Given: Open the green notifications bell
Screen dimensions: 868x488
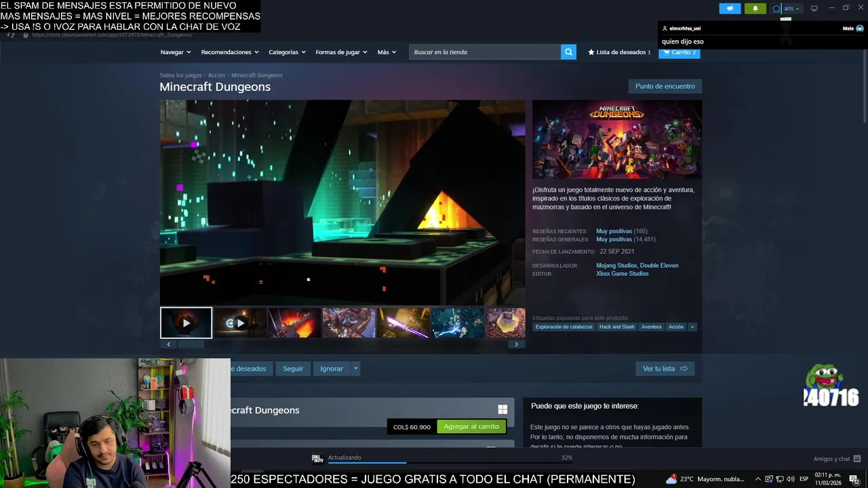Looking at the screenshot, I should [755, 8].
